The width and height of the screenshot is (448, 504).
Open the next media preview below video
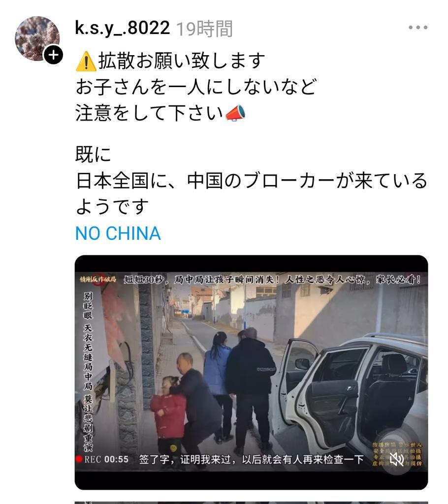click(x=251, y=502)
